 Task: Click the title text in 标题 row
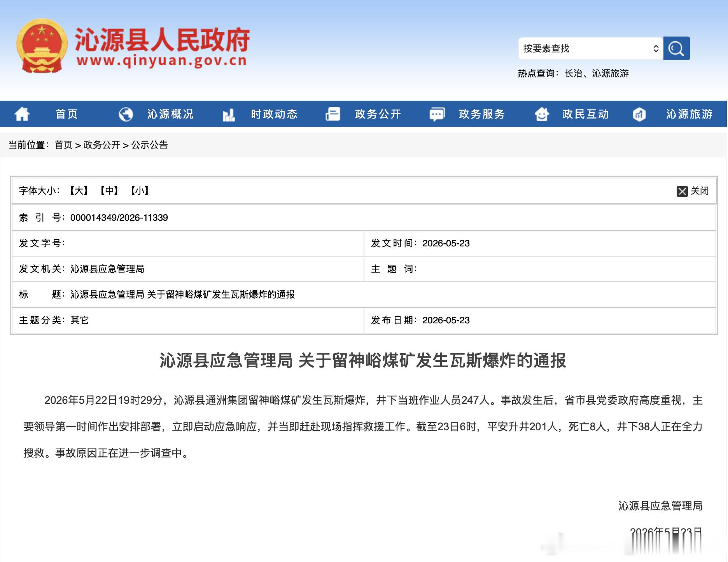point(183,295)
